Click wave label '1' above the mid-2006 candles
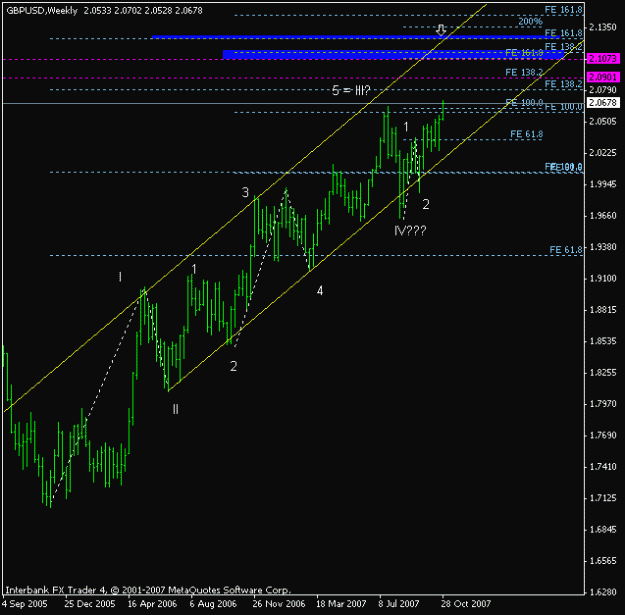This screenshot has height=615, width=625. click(x=194, y=269)
